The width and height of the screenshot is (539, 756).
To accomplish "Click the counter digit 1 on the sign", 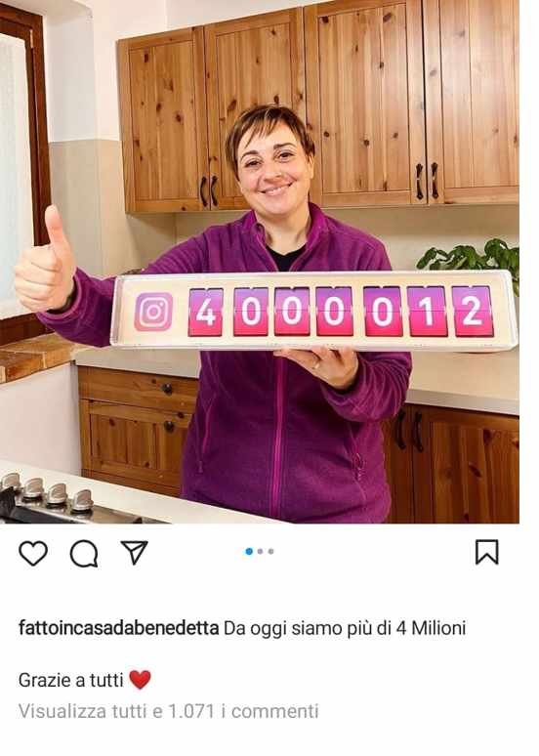I will click(x=428, y=312).
